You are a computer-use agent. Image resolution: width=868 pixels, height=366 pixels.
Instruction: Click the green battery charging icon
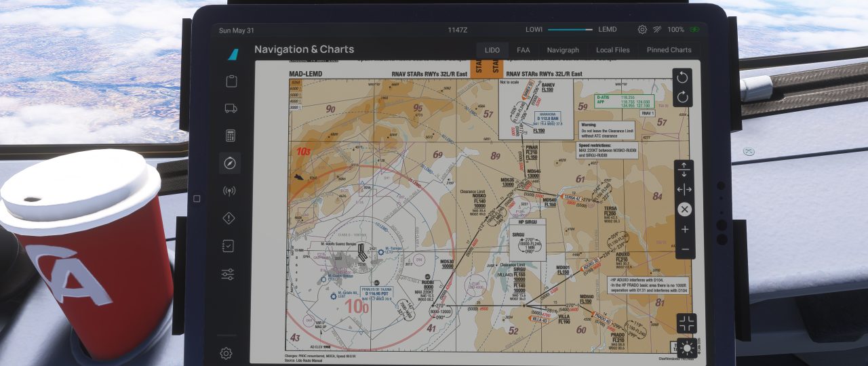[695, 30]
